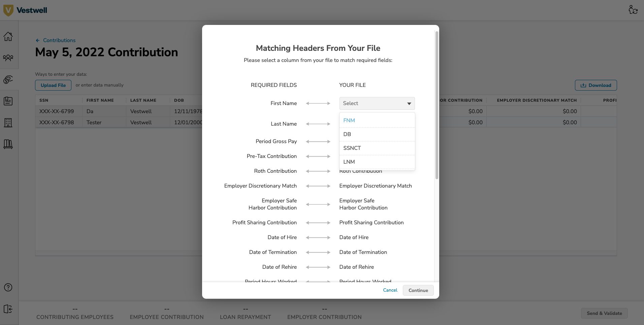Image resolution: width=644 pixels, height=325 pixels.
Task: Select the Contributions link icon in sidebar
Action: click(8, 80)
